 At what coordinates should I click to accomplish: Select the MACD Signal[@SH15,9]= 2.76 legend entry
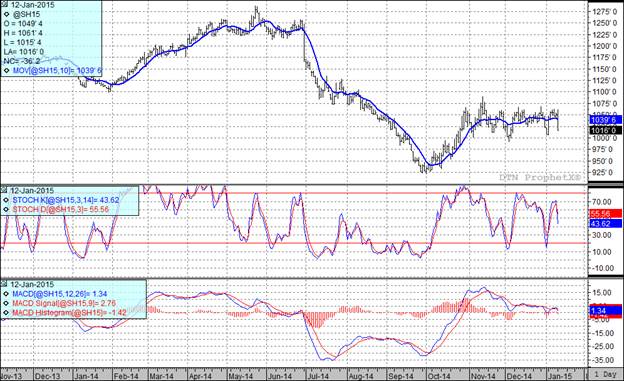[x=64, y=303]
